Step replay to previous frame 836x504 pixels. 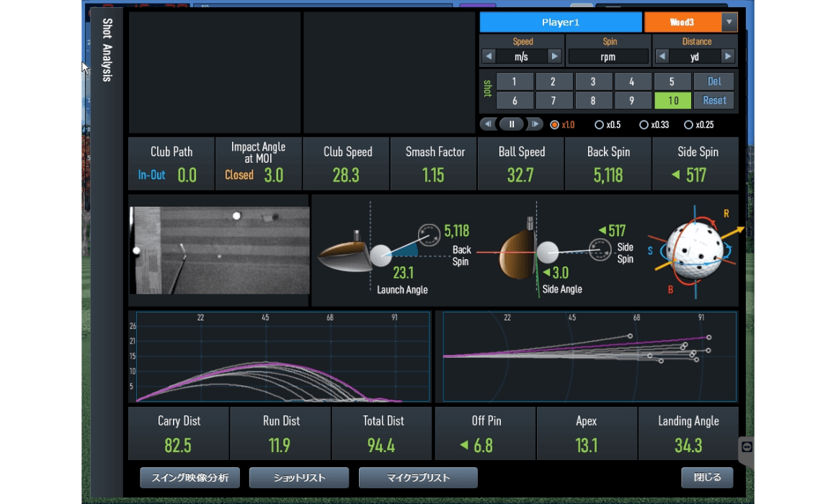pos(489,124)
